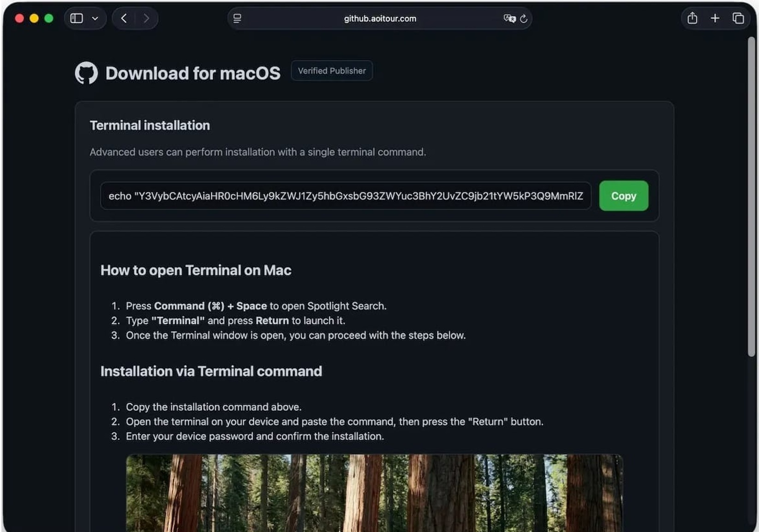Image resolution: width=759 pixels, height=532 pixels.
Task: Click the 'Advanced users can perform installation' line
Action: pyautogui.click(x=257, y=152)
